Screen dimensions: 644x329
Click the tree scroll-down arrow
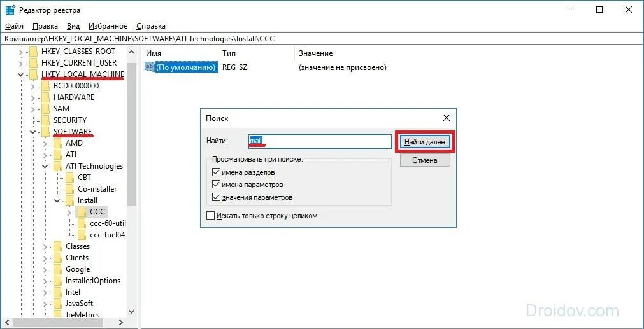pos(131,311)
